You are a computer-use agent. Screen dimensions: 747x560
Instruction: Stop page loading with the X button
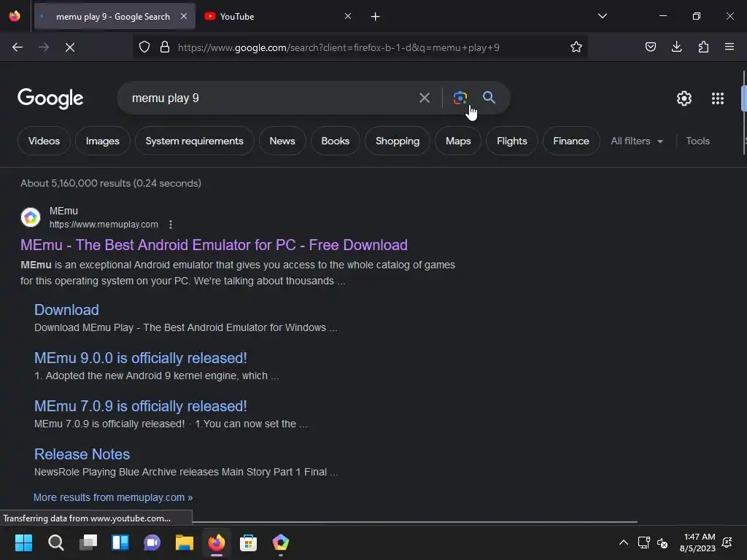tap(70, 47)
